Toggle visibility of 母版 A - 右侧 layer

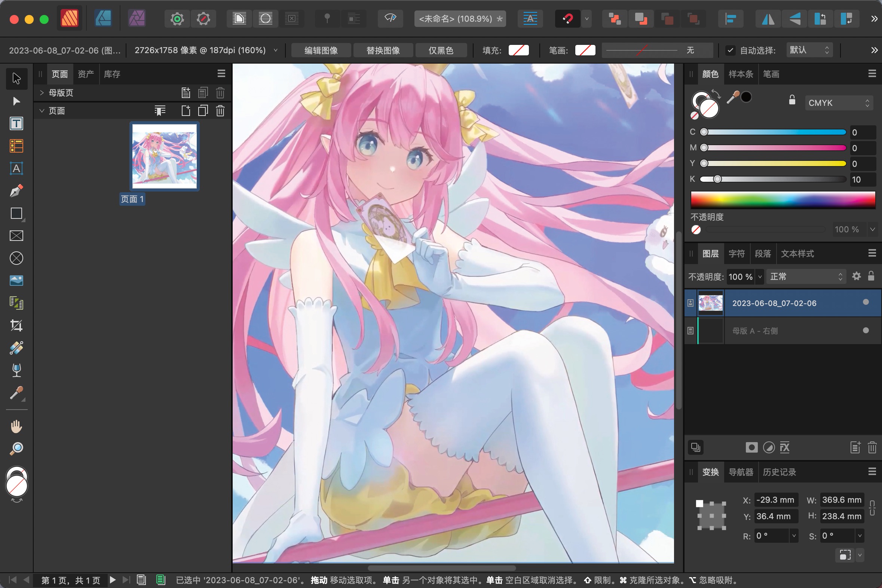[866, 330]
